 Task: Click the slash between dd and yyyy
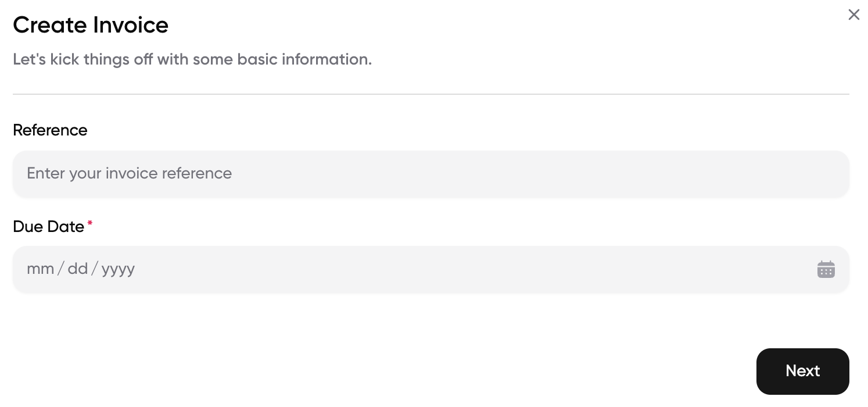(x=95, y=269)
